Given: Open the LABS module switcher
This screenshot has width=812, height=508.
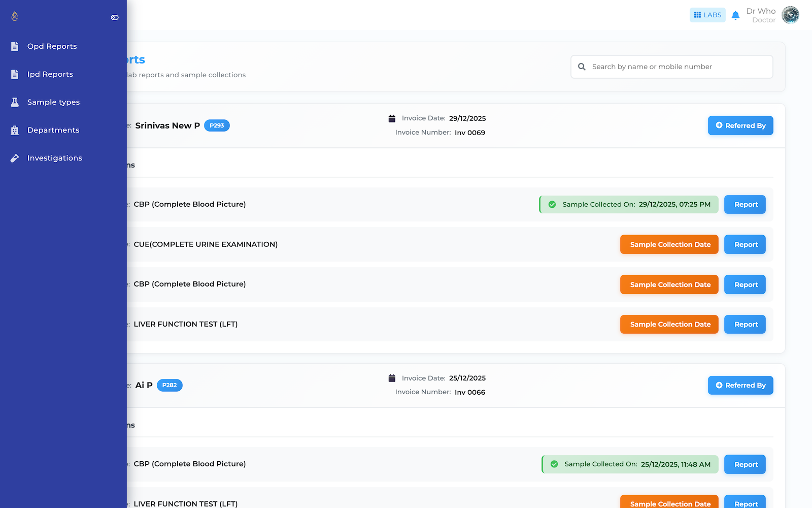Looking at the screenshot, I should click(707, 15).
